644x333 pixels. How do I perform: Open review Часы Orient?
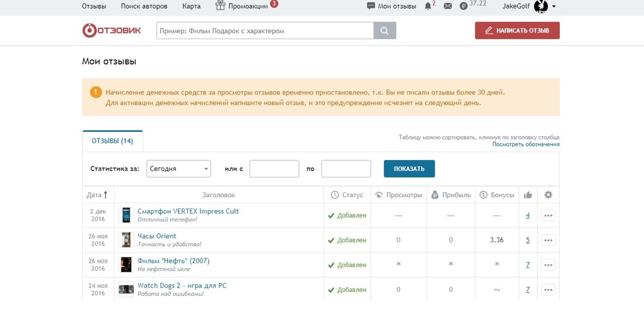pos(157,236)
